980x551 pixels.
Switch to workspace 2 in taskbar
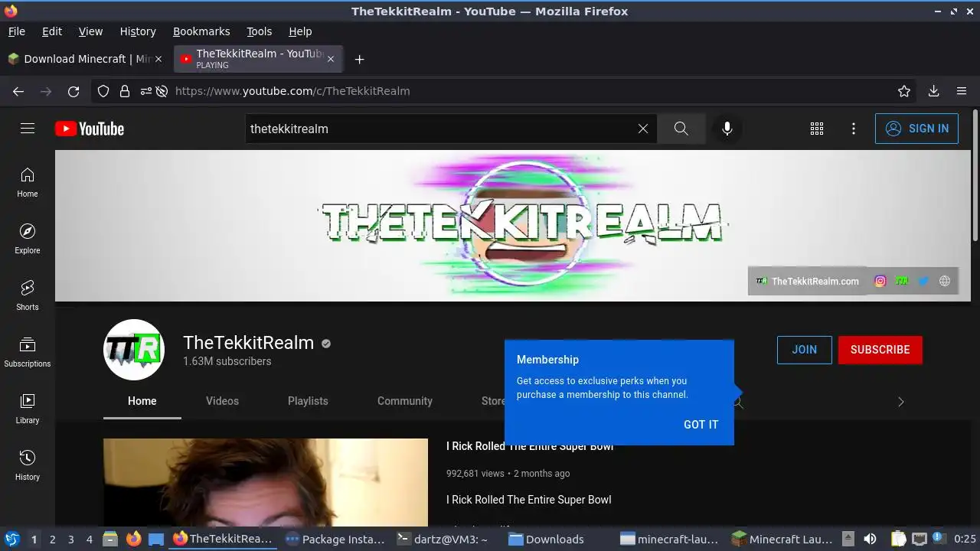[52, 540]
